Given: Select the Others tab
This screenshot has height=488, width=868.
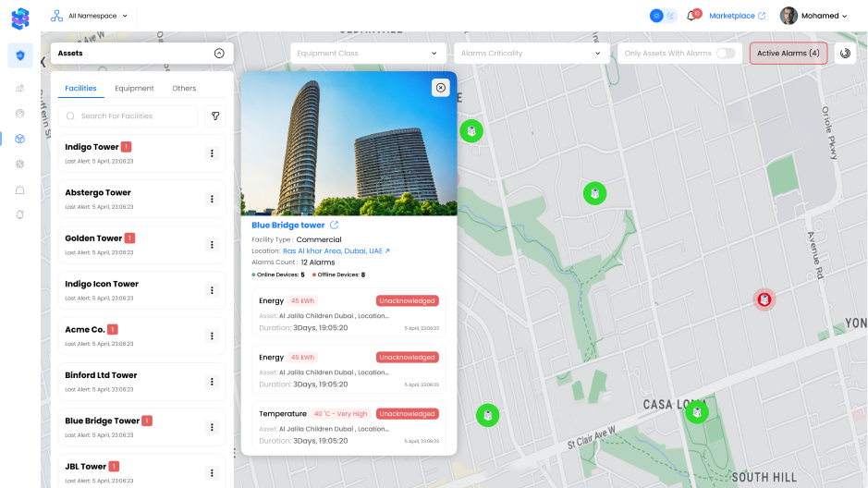Looking at the screenshot, I should [184, 89].
